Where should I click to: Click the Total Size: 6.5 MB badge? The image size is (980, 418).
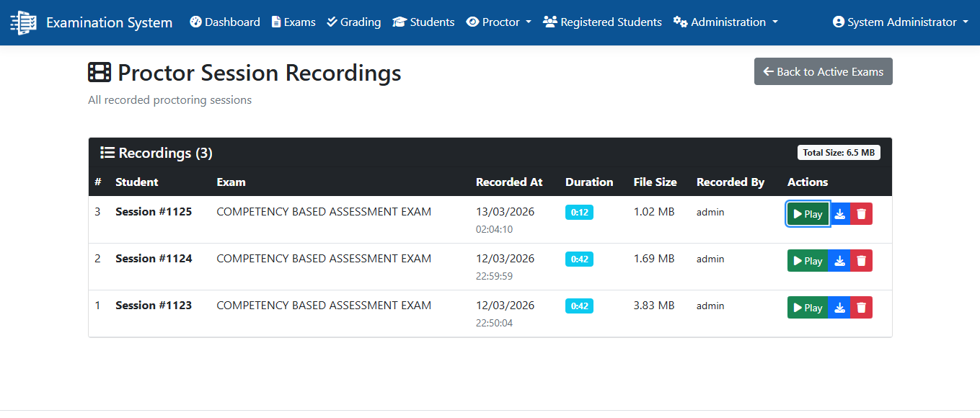click(839, 153)
